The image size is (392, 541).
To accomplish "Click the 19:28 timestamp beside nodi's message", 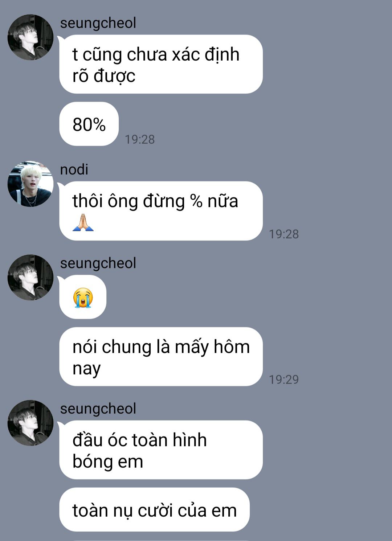I will (284, 234).
